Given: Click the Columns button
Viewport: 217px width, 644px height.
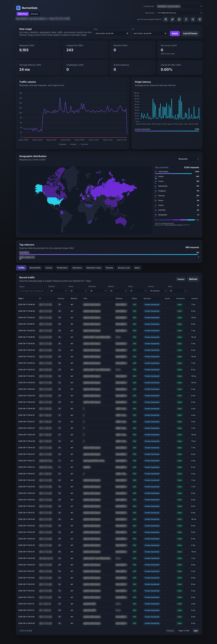Looking at the screenshot, I should click(181, 279).
